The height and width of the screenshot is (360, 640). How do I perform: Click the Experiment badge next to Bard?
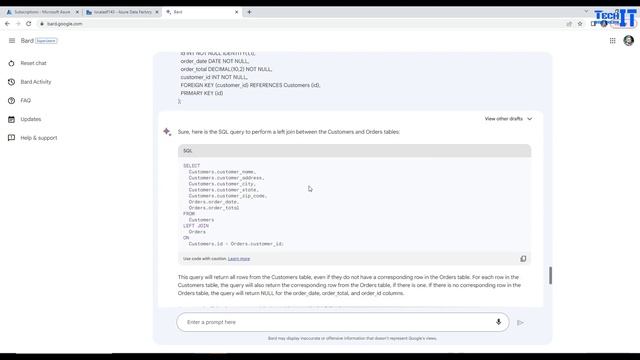click(x=46, y=41)
